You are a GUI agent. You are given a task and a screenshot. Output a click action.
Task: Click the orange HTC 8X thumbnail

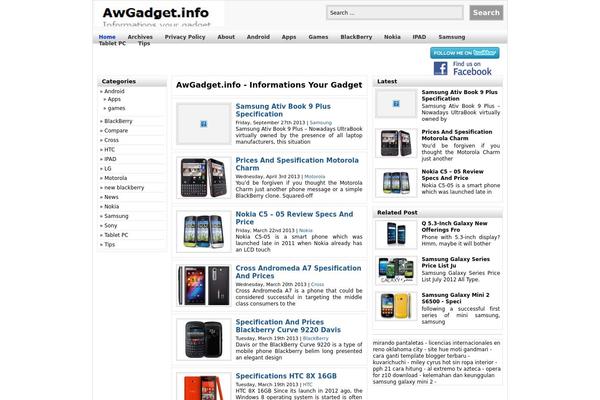point(204,387)
